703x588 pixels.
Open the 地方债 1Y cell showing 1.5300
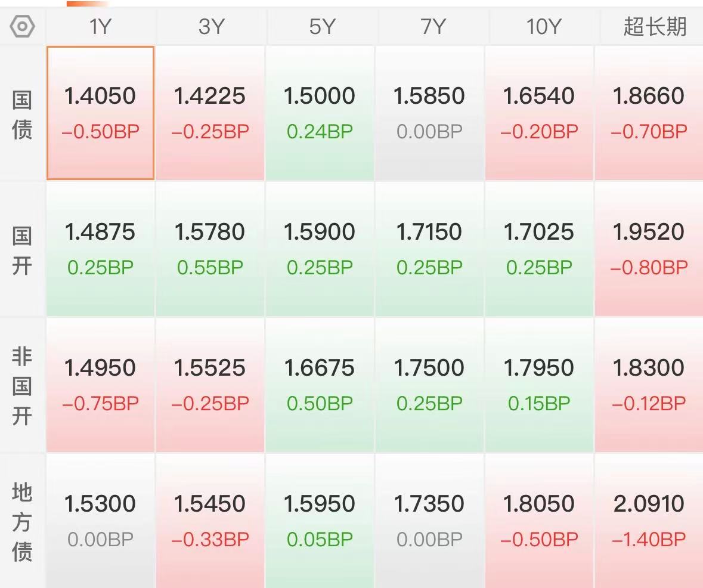point(100,521)
